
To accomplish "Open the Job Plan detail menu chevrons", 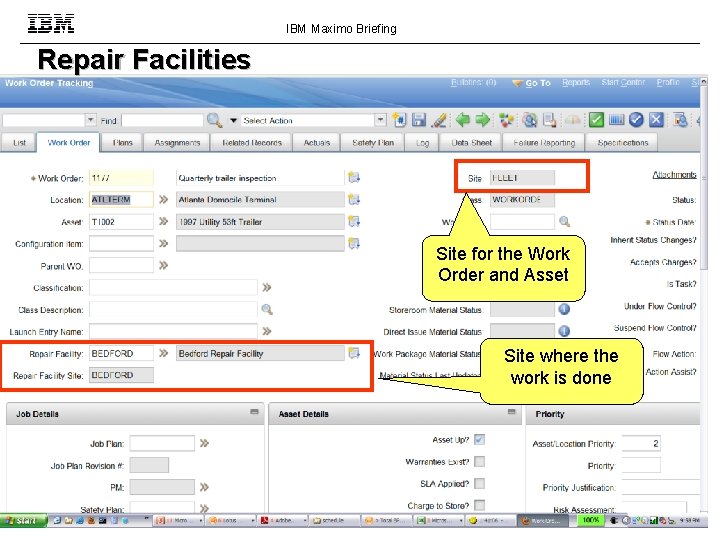I will coord(204,443).
